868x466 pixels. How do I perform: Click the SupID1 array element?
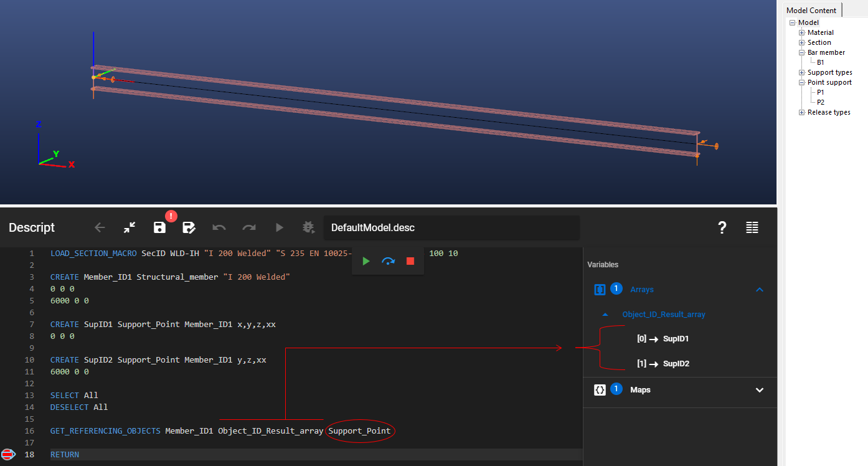[676, 339]
